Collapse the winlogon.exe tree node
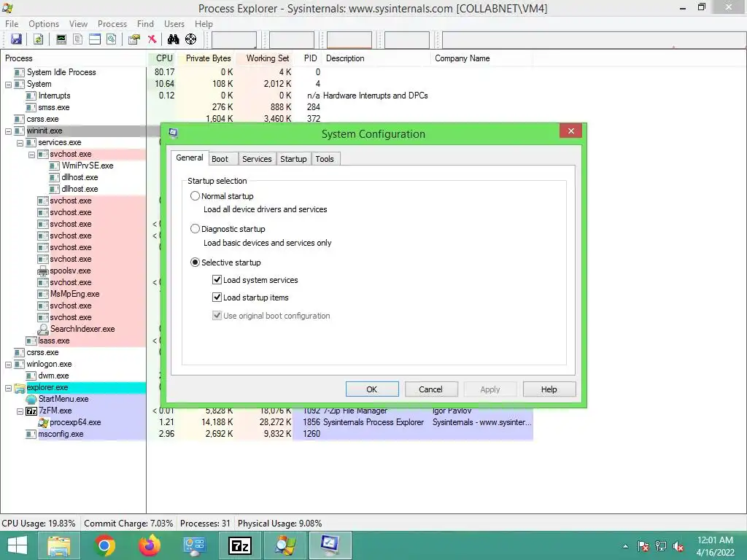 (8, 365)
